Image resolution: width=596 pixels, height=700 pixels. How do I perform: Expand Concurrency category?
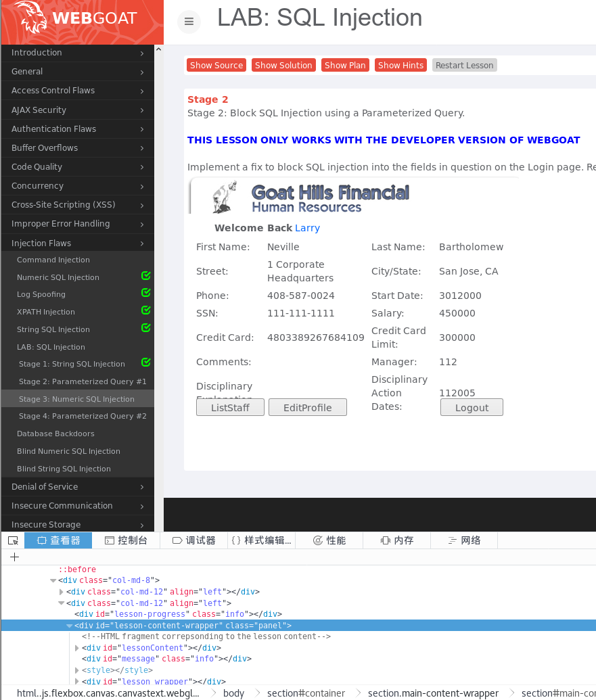click(x=78, y=186)
